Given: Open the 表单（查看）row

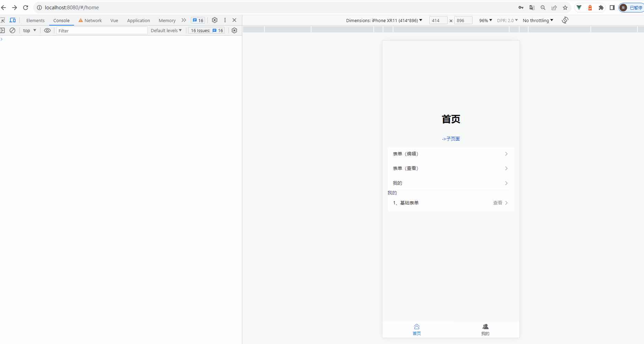Looking at the screenshot, I should coord(451,169).
